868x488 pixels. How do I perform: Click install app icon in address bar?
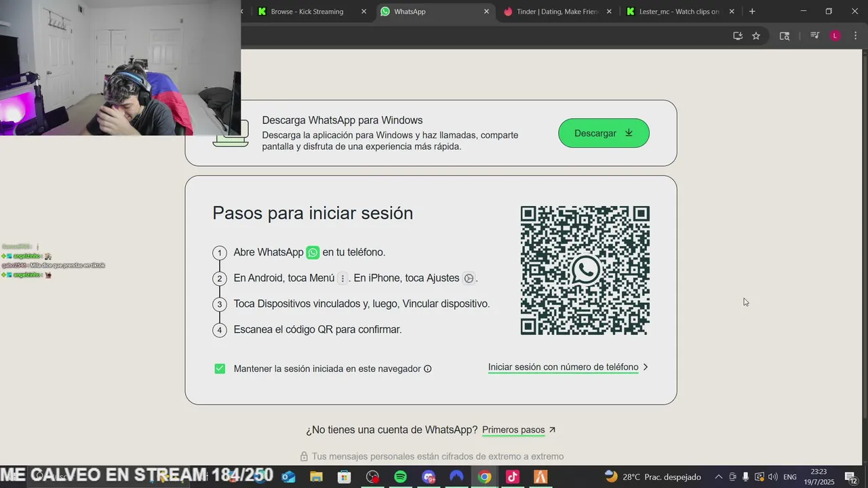point(738,36)
